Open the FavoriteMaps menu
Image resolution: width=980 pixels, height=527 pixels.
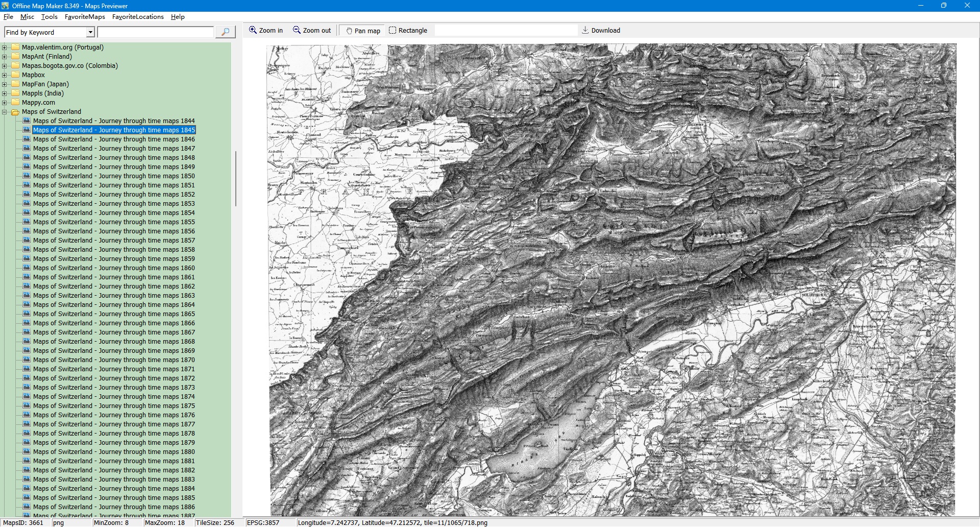85,17
